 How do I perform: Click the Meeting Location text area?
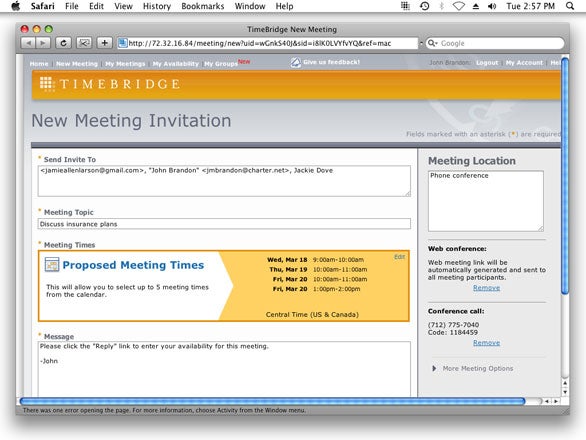click(x=486, y=201)
